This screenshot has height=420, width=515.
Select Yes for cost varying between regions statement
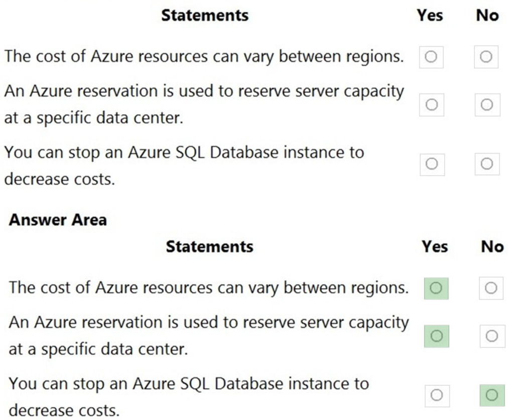tap(431, 56)
